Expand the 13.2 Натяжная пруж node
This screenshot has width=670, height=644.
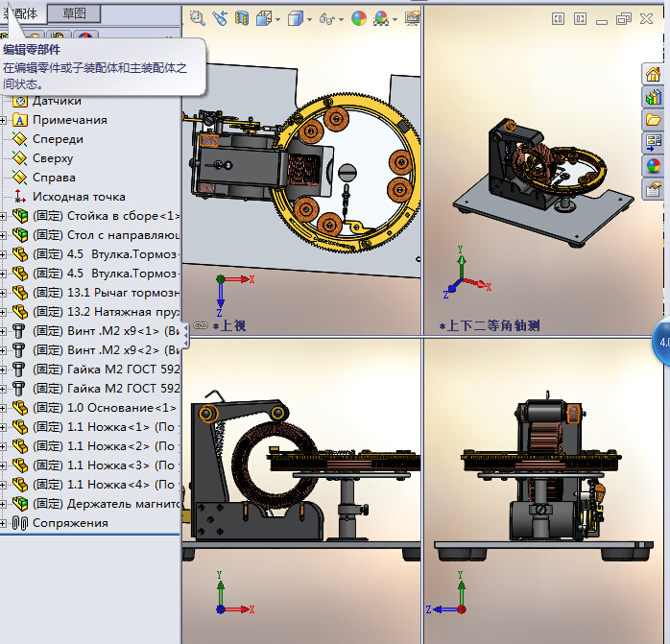click(3, 312)
